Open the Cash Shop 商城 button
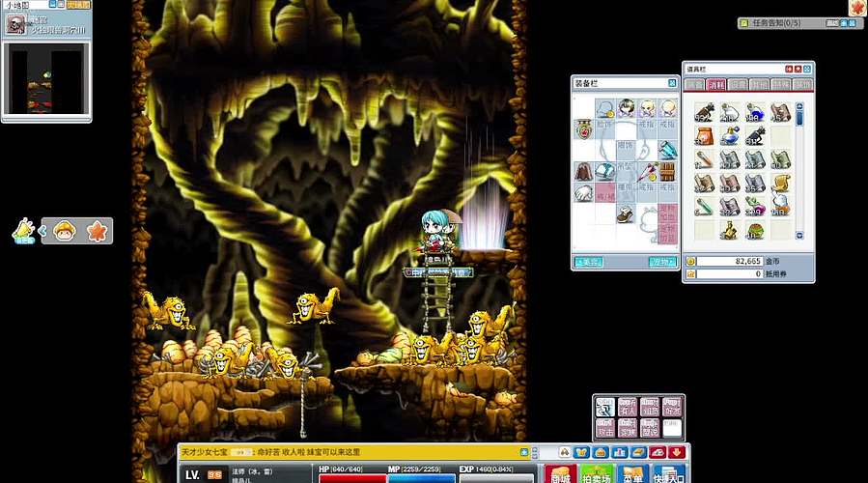The height and width of the screenshot is (483, 868). click(x=560, y=474)
